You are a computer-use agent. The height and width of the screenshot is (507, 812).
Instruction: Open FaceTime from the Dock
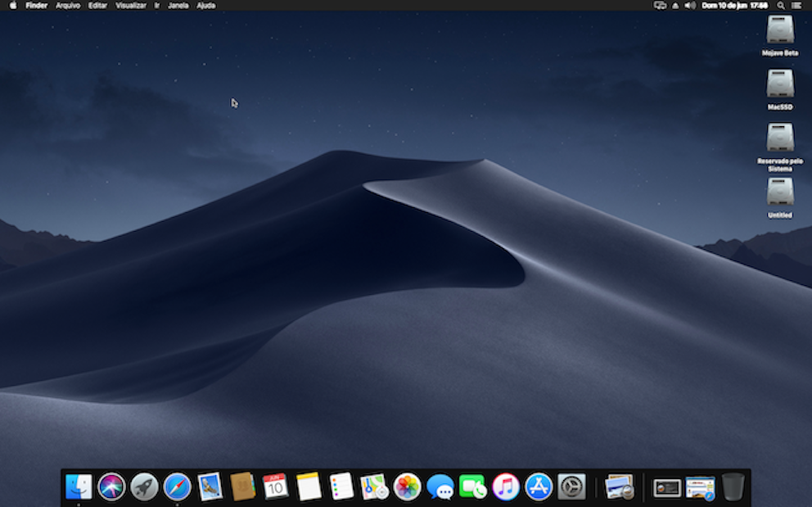click(472, 487)
